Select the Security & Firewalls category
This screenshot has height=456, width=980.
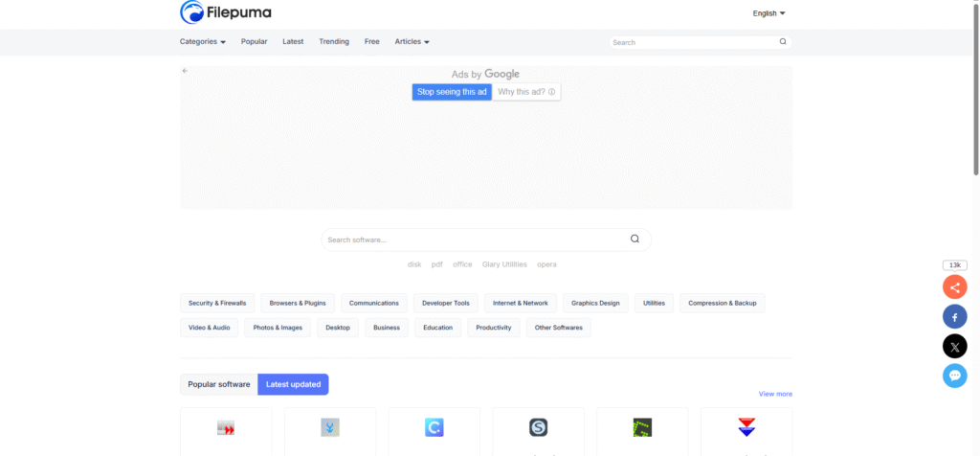pos(217,303)
